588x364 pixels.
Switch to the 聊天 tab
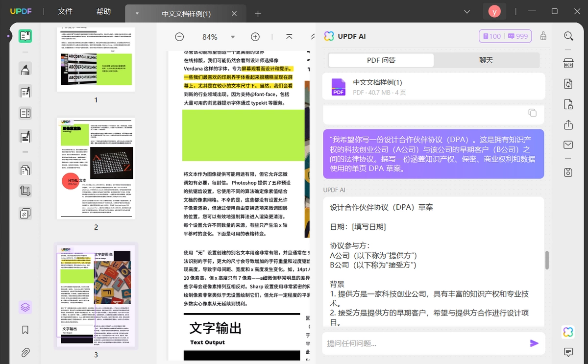click(x=486, y=60)
